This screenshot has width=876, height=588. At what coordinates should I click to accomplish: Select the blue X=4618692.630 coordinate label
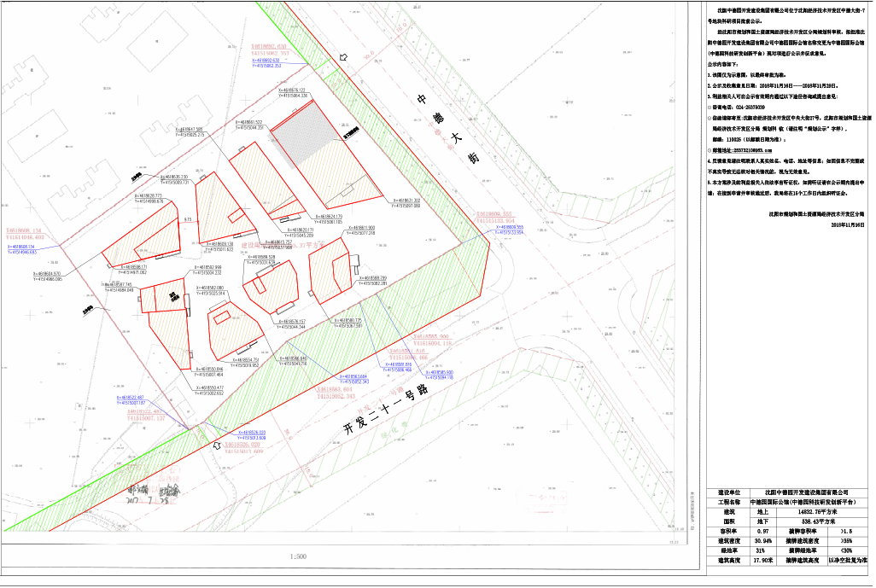tap(275, 62)
